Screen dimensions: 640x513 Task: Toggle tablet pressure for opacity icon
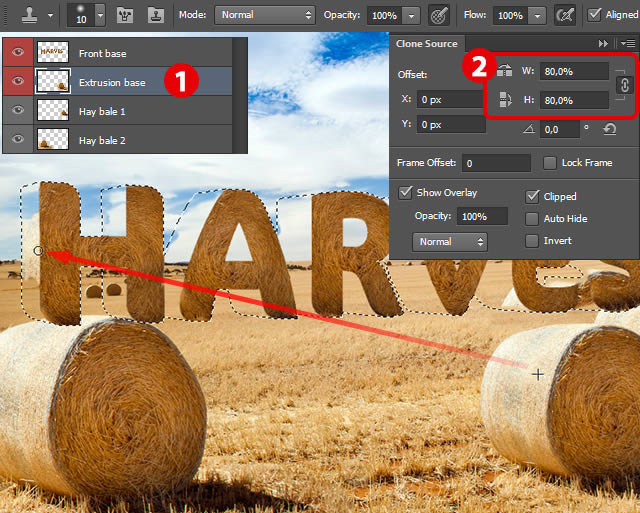click(439, 15)
